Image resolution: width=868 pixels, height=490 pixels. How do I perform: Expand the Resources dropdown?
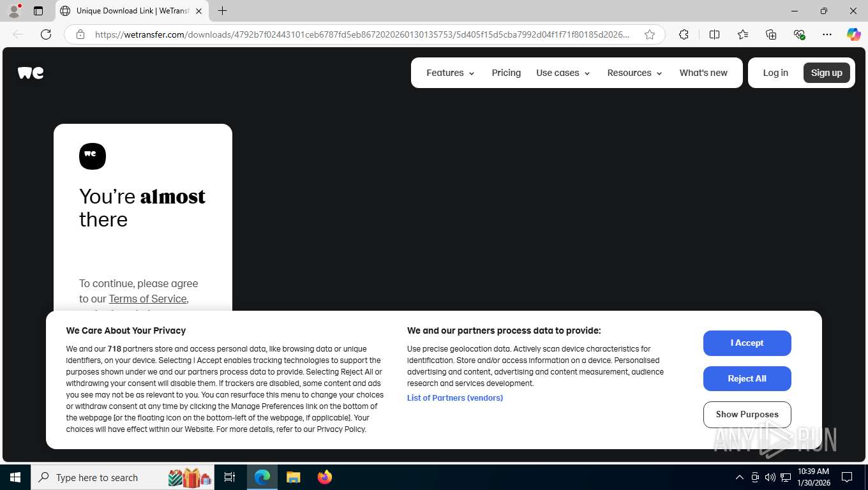pos(634,73)
